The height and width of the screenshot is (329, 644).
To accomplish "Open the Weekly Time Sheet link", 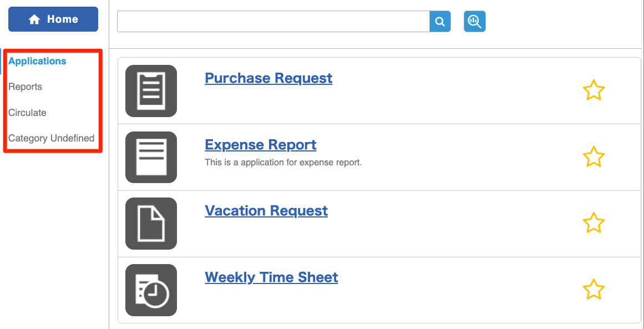I will tap(271, 277).
